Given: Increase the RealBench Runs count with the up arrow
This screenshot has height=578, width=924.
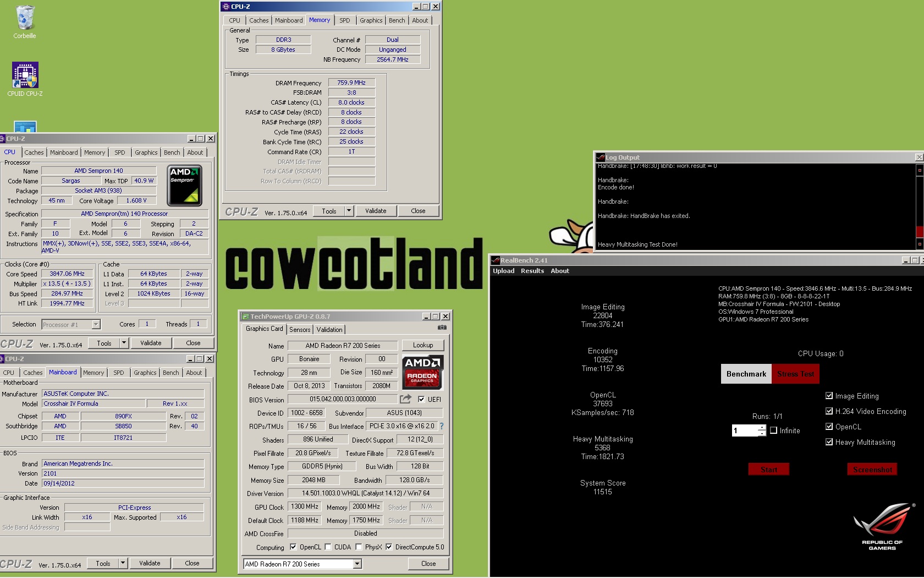Looking at the screenshot, I should (x=762, y=428).
